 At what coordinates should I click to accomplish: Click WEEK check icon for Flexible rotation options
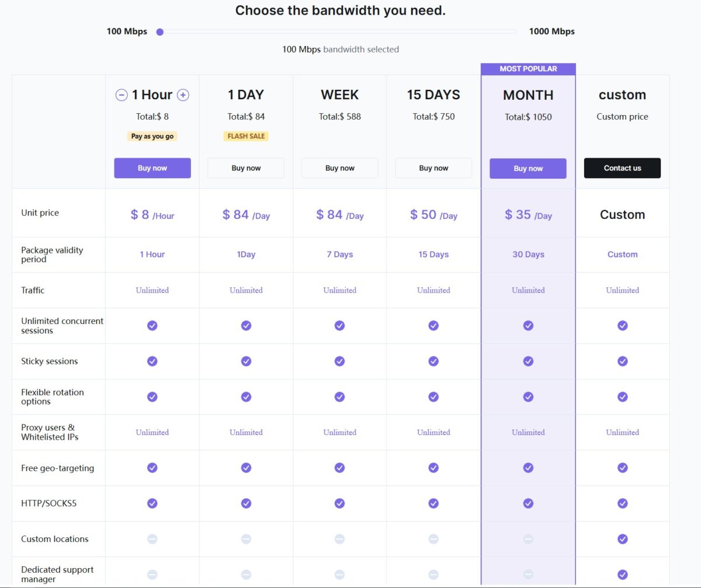click(x=339, y=396)
